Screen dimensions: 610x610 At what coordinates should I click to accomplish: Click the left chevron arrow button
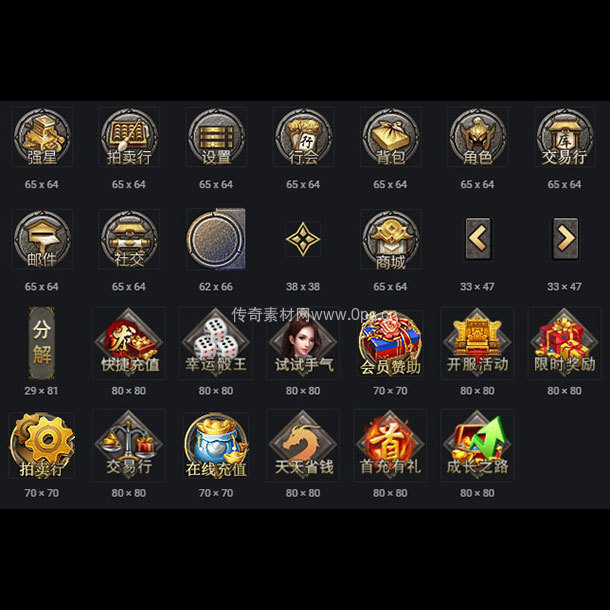pyautogui.click(x=478, y=239)
